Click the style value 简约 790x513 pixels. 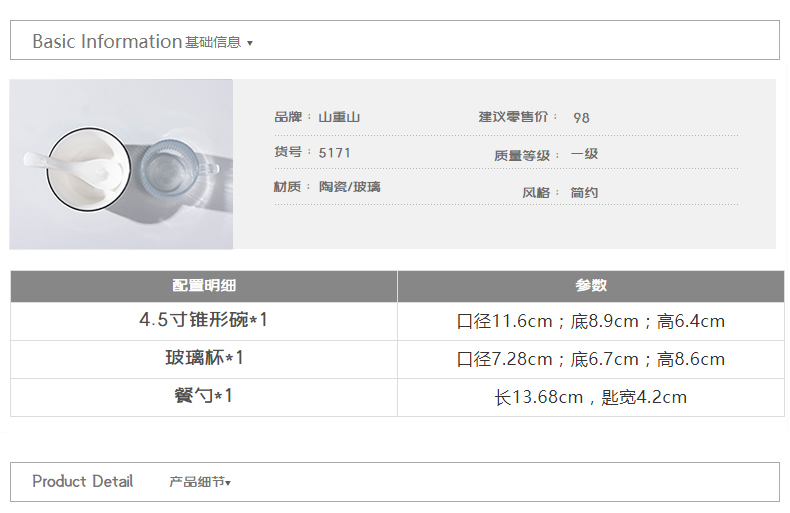[584, 192]
